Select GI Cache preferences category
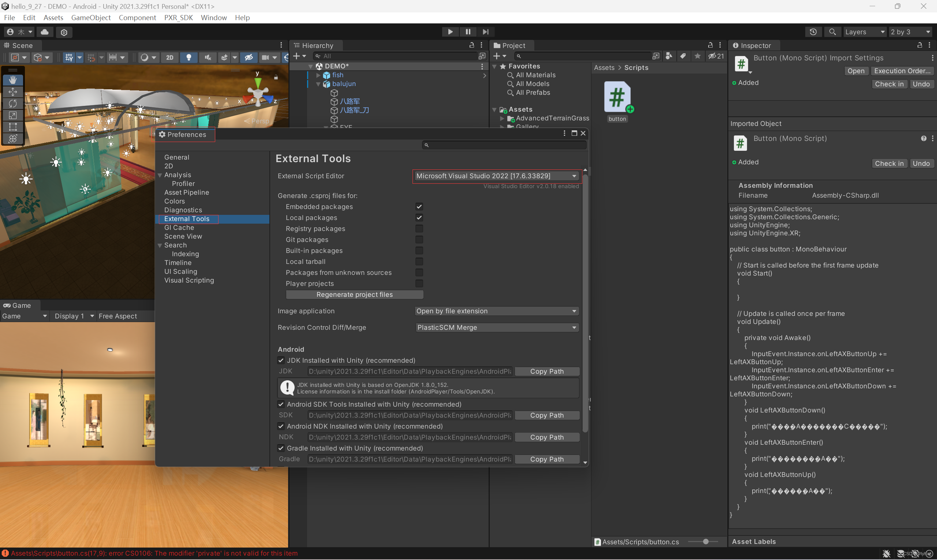 pos(179,228)
